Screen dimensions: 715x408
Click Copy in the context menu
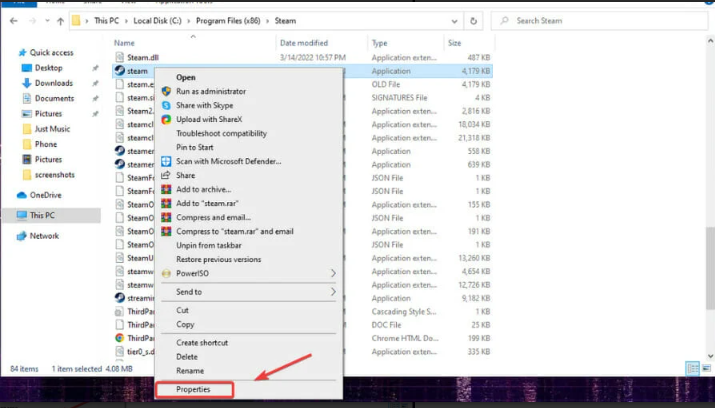click(x=185, y=324)
